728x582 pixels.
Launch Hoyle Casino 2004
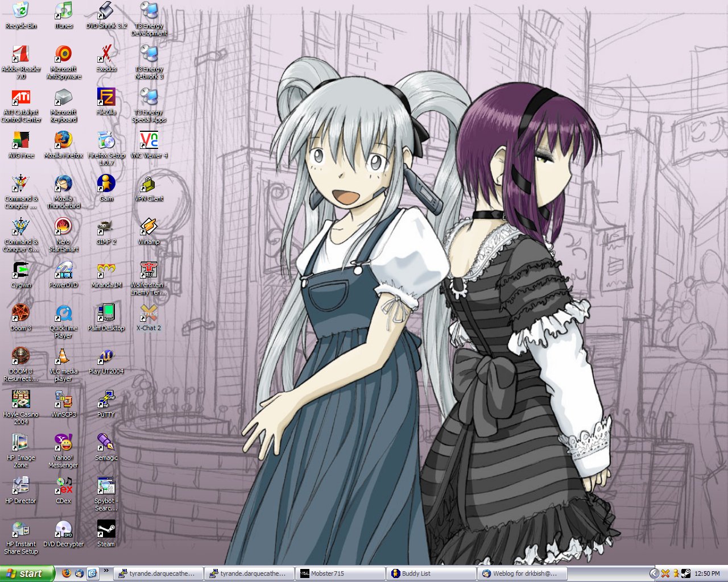pyautogui.click(x=21, y=408)
